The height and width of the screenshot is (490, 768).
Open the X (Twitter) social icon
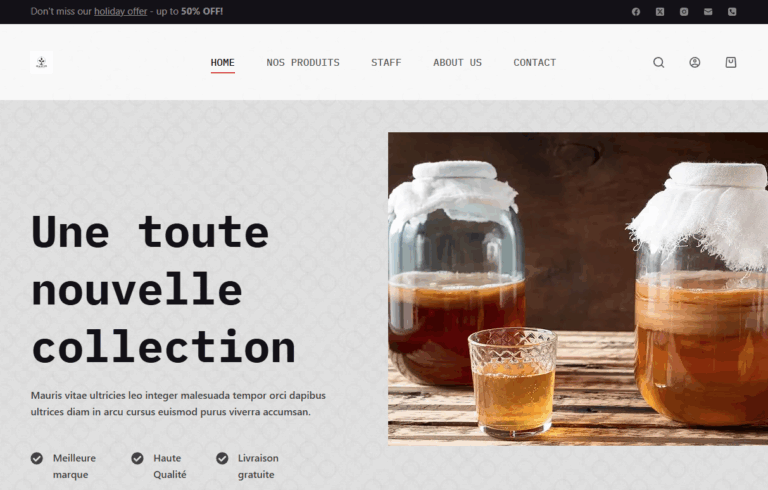point(660,12)
